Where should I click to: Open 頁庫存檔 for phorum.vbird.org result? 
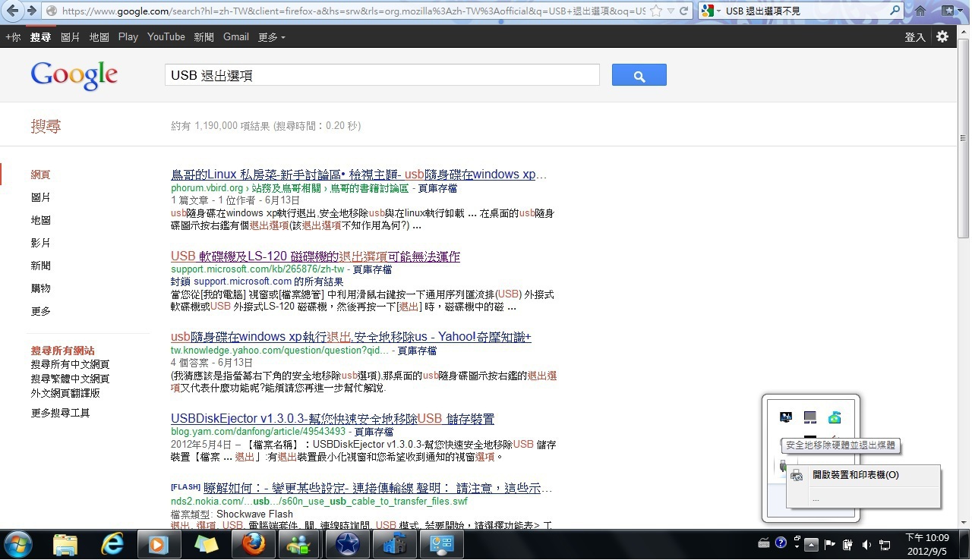click(438, 188)
